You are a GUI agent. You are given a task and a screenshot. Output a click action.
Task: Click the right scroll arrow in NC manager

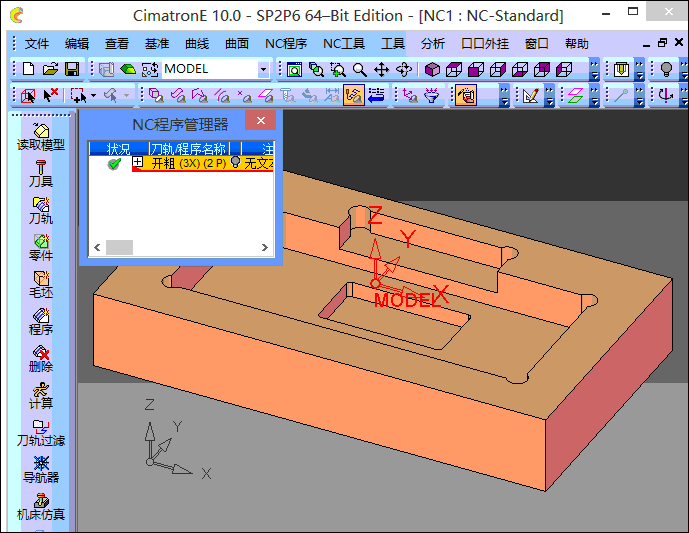[265, 247]
